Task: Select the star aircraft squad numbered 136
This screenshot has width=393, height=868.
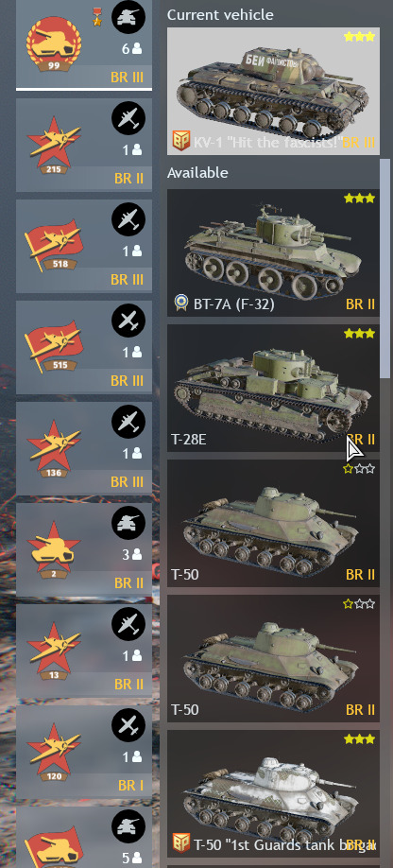Action: (x=83, y=448)
